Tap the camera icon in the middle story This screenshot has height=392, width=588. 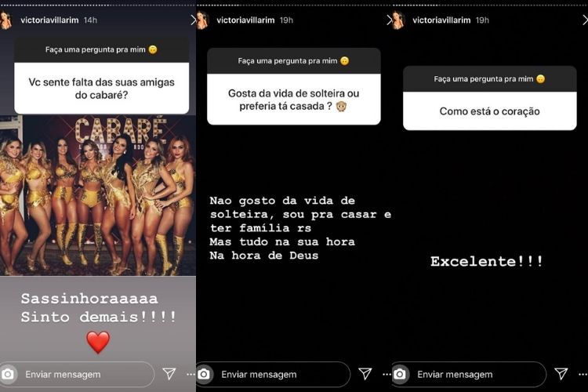(204, 374)
